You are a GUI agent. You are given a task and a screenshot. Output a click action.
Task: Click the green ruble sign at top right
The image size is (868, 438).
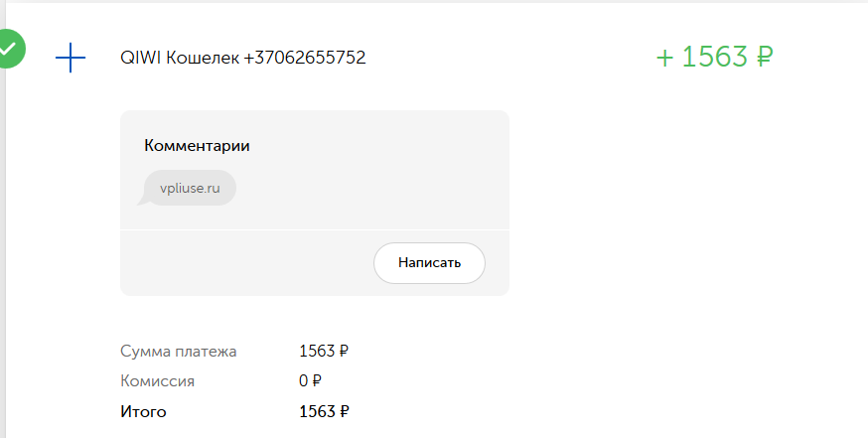[764, 57]
